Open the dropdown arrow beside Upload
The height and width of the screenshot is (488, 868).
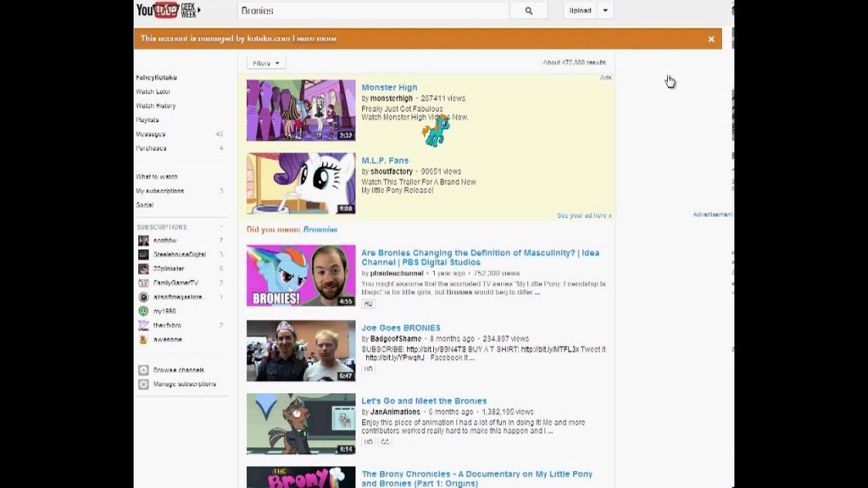(605, 11)
